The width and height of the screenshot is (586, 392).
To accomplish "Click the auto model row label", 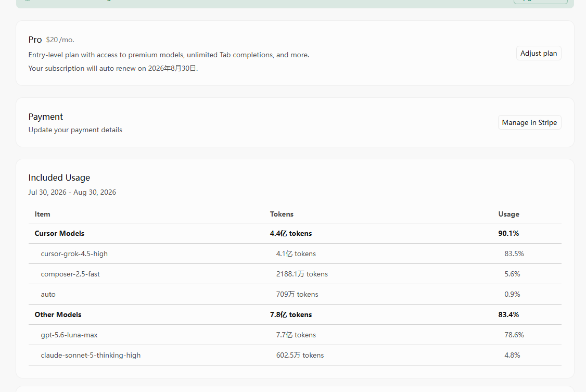I will pyautogui.click(x=48, y=294).
